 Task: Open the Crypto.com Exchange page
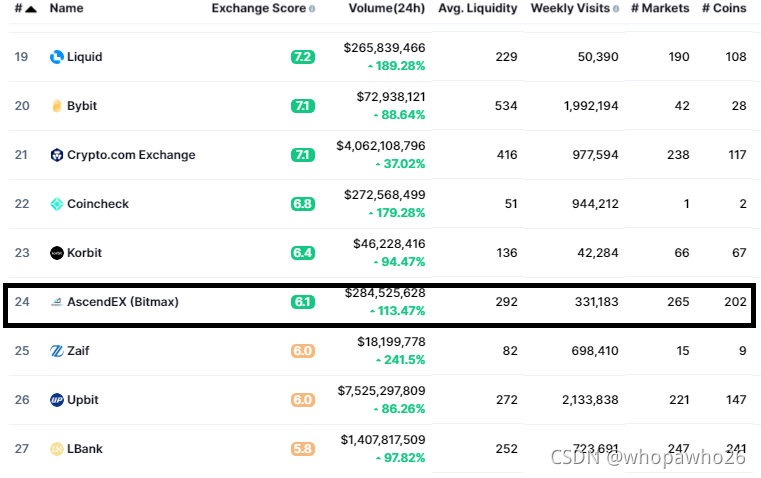(x=131, y=155)
